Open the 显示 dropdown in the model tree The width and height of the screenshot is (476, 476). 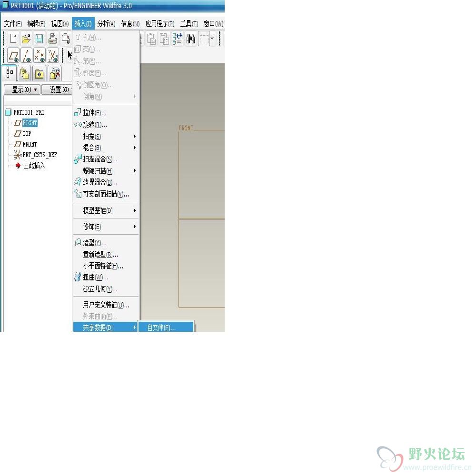coord(22,89)
